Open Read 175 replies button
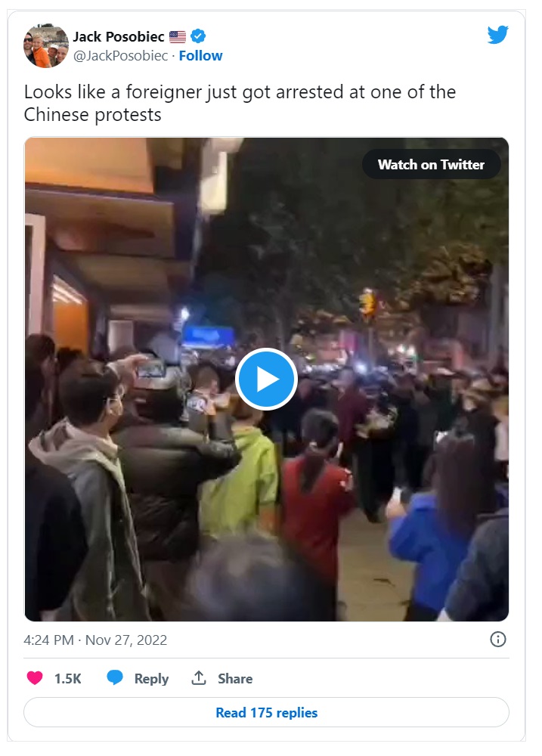 (x=266, y=712)
